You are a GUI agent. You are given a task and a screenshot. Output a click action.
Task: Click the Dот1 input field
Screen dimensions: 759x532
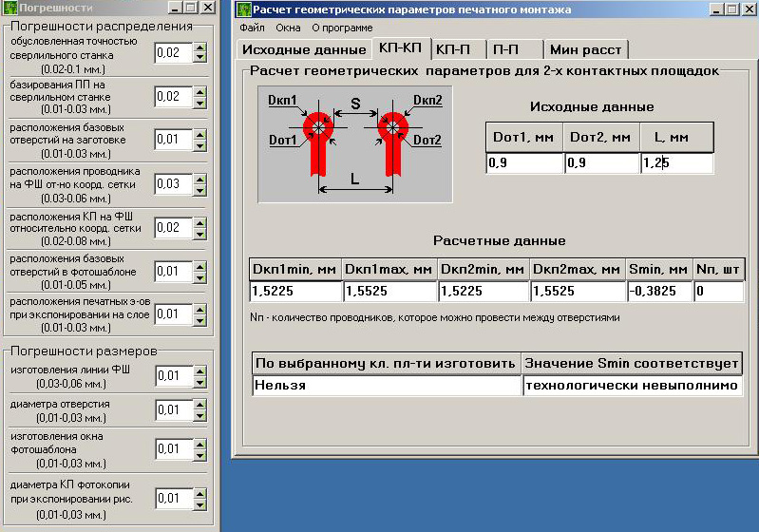point(523,163)
